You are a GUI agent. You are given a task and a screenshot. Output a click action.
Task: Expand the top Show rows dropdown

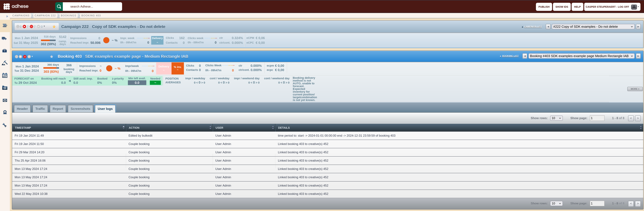[x=556, y=118]
